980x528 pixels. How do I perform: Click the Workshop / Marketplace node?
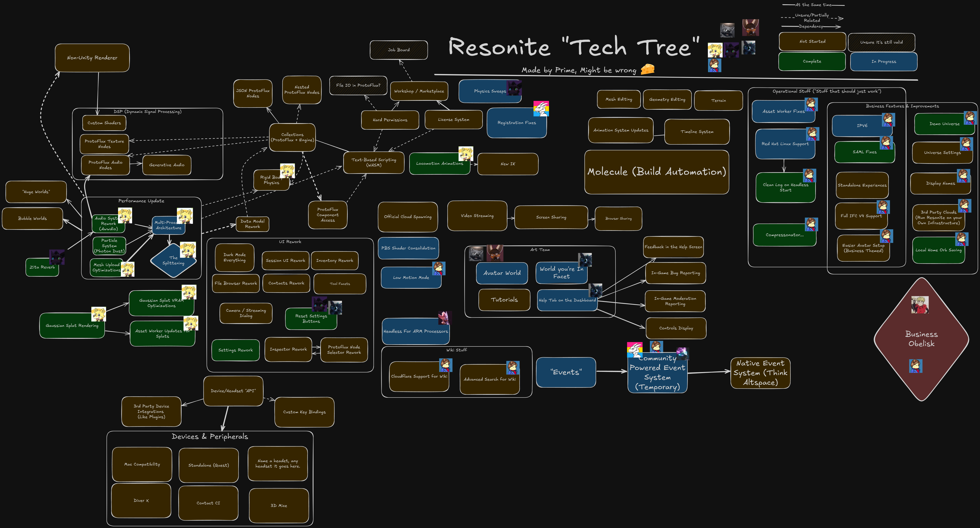[x=419, y=91]
